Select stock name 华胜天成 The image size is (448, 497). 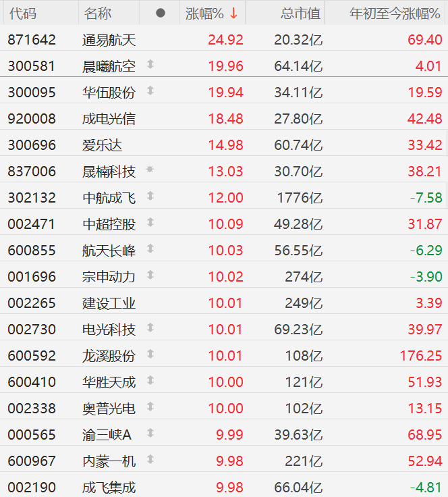pyautogui.click(x=109, y=382)
